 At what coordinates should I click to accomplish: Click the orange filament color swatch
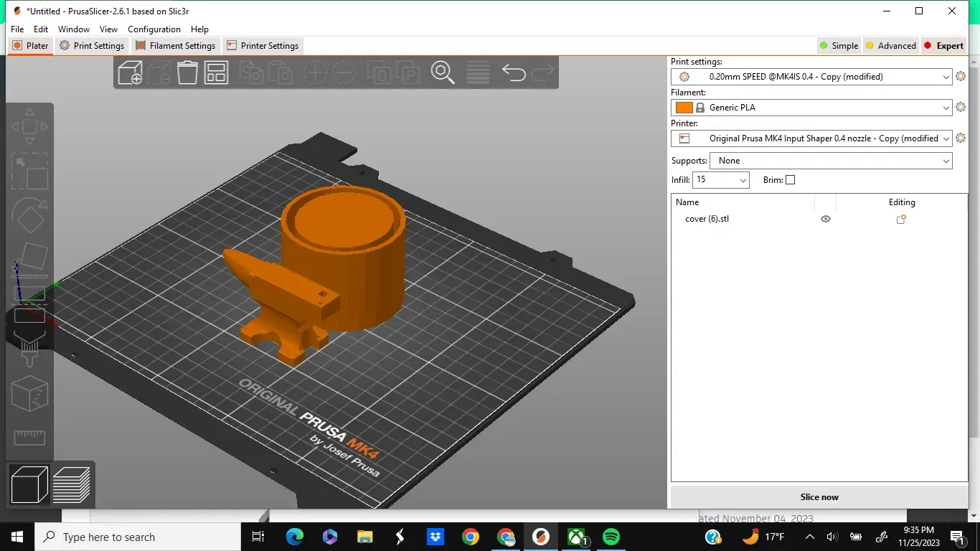coord(684,108)
